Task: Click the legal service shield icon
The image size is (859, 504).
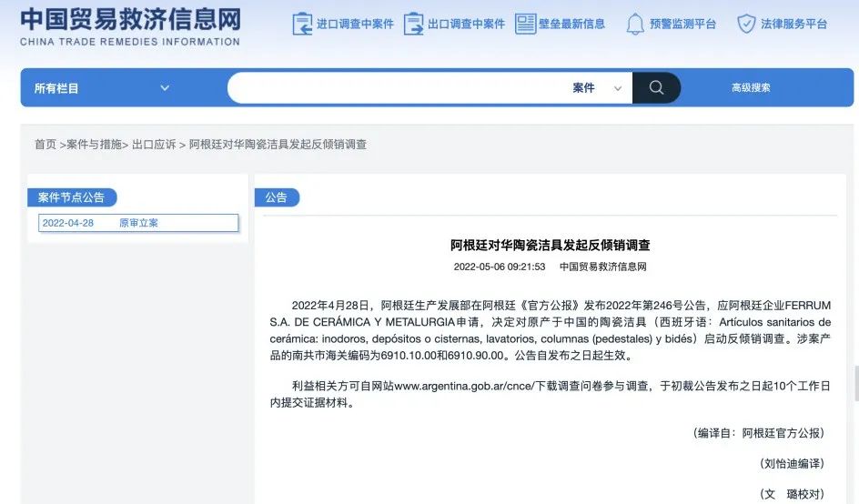Action: (x=746, y=24)
